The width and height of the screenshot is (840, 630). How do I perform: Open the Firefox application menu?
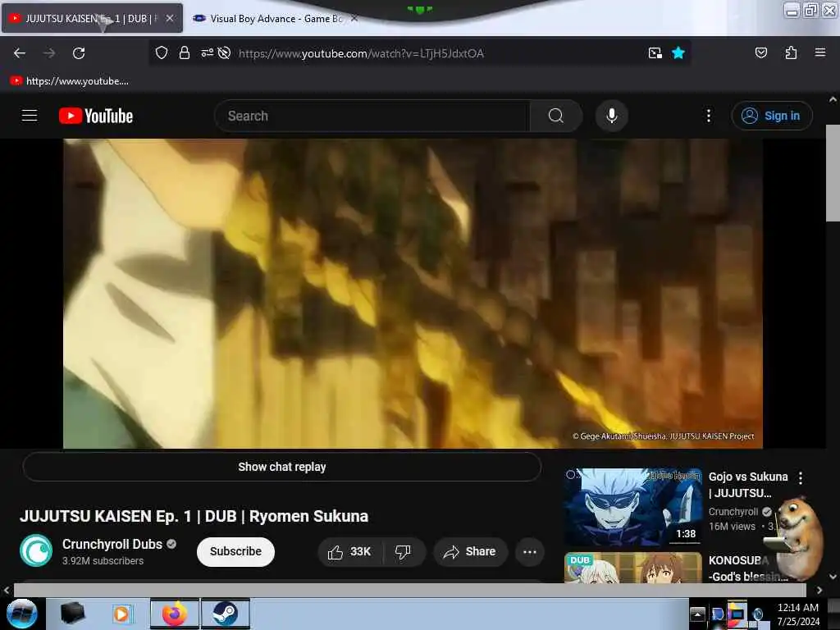(819, 52)
